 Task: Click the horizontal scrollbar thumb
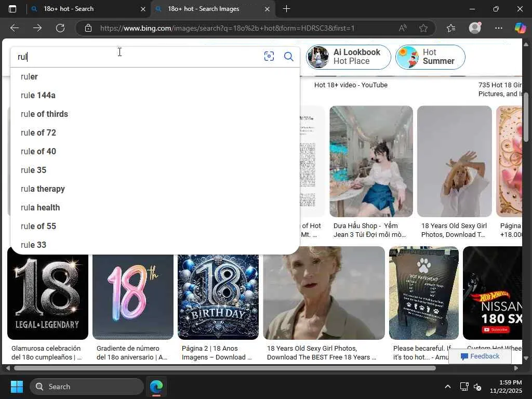click(x=224, y=368)
